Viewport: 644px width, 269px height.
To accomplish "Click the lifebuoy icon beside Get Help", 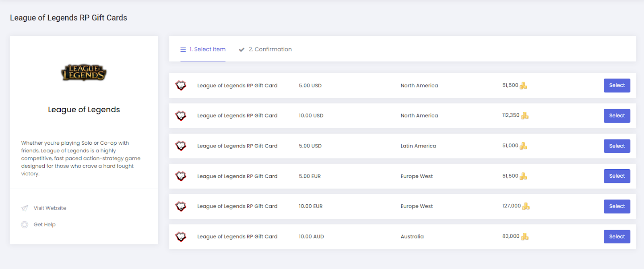I will tap(25, 224).
